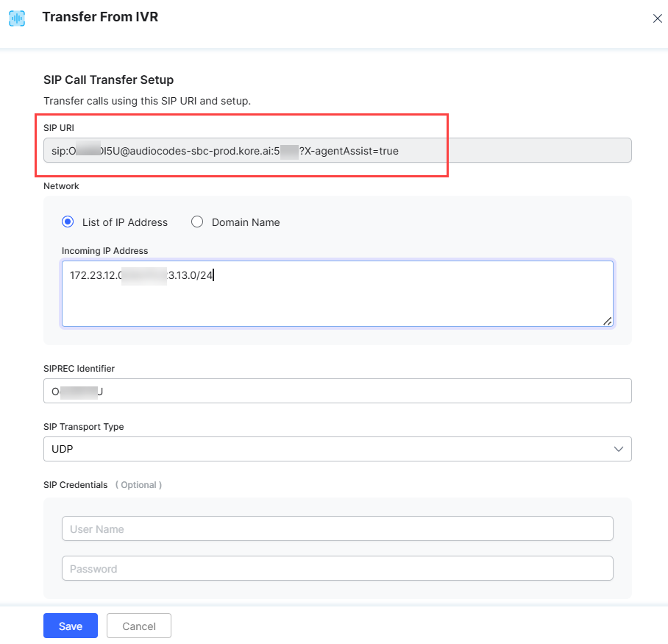Click the text area resize handle
The height and width of the screenshot is (644, 668).
click(x=607, y=321)
